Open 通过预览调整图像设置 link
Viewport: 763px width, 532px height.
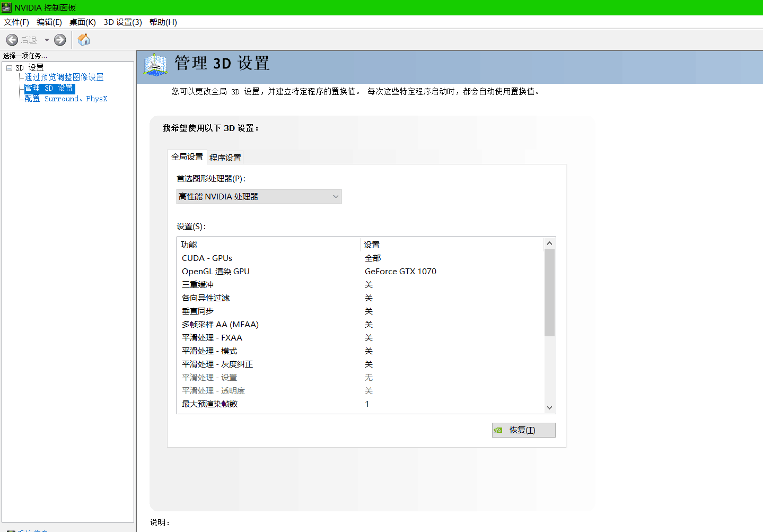[x=64, y=77]
